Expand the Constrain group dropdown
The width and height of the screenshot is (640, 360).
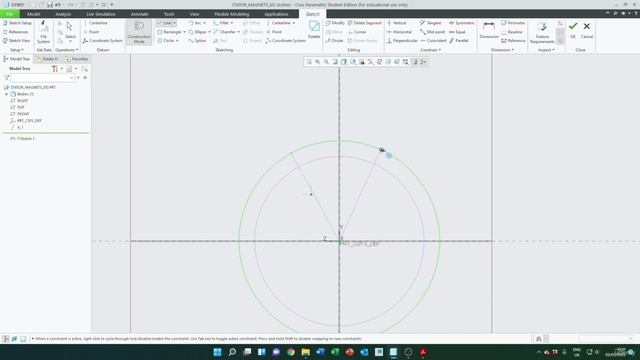pyautogui.click(x=430, y=50)
